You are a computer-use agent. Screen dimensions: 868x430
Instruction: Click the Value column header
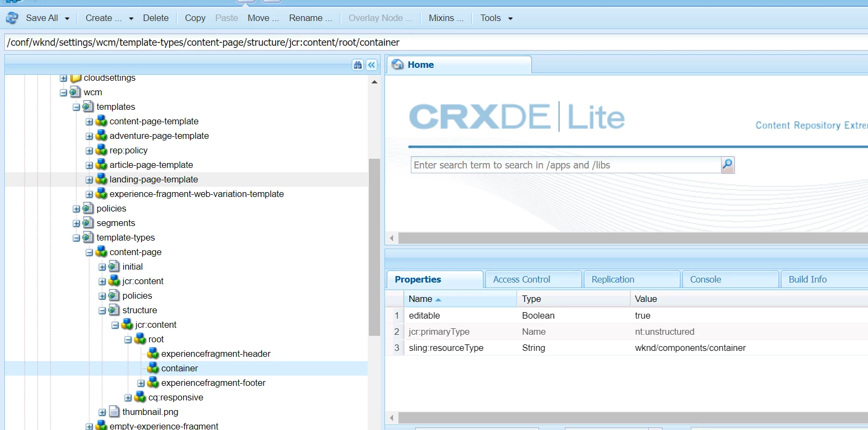point(748,299)
